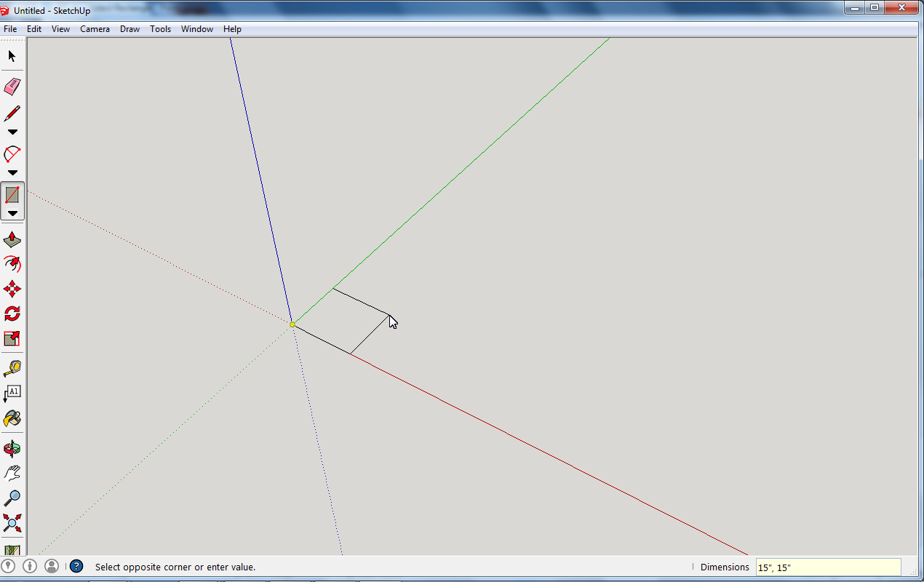Choose the Move tool
The height and width of the screenshot is (582, 924).
click(x=12, y=289)
